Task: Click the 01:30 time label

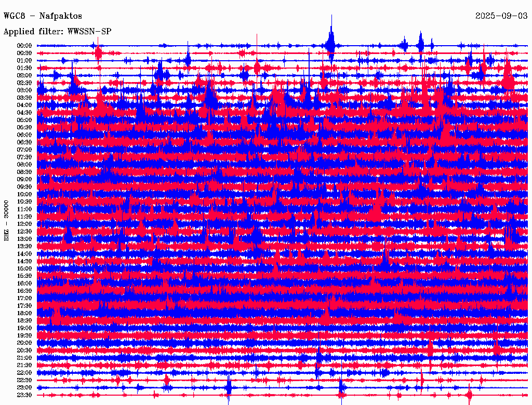Action: coord(24,68)
